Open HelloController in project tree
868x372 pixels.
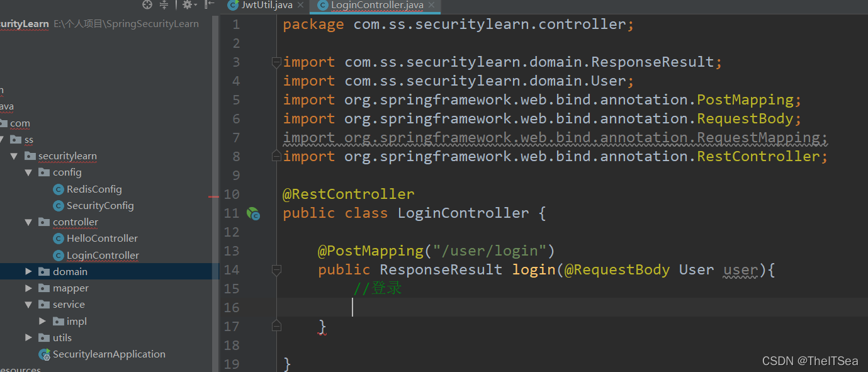point(102,238)
